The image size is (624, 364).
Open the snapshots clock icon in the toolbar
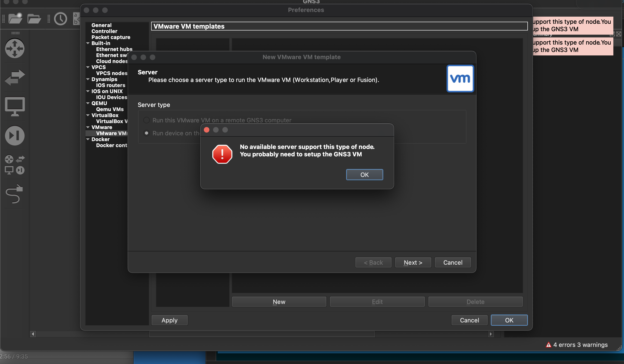[x=61, y=18]
